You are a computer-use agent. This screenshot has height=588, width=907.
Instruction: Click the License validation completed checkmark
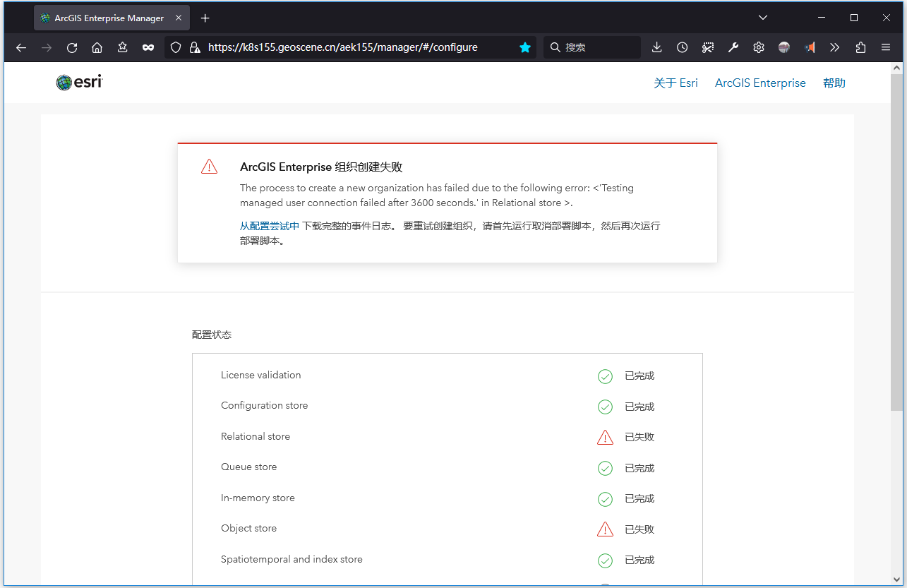pos(605,376)
